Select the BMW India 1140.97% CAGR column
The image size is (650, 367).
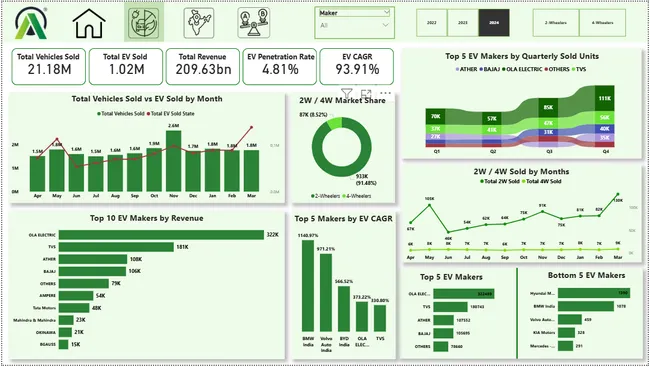[x=308, y=285]
